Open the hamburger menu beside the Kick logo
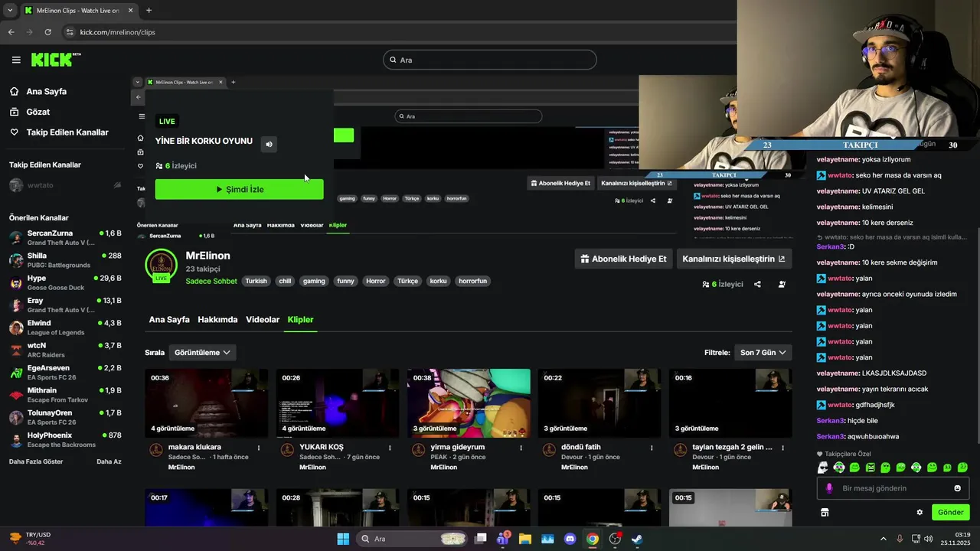The image size is (980, 551). [x=16, y=60]
